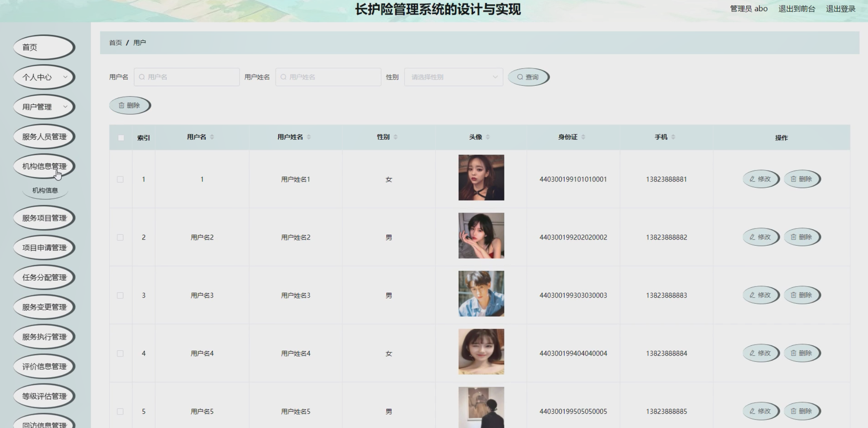
Task: Open 服务项目管理 in the sidebar
Action: click(x=44, y=218)
